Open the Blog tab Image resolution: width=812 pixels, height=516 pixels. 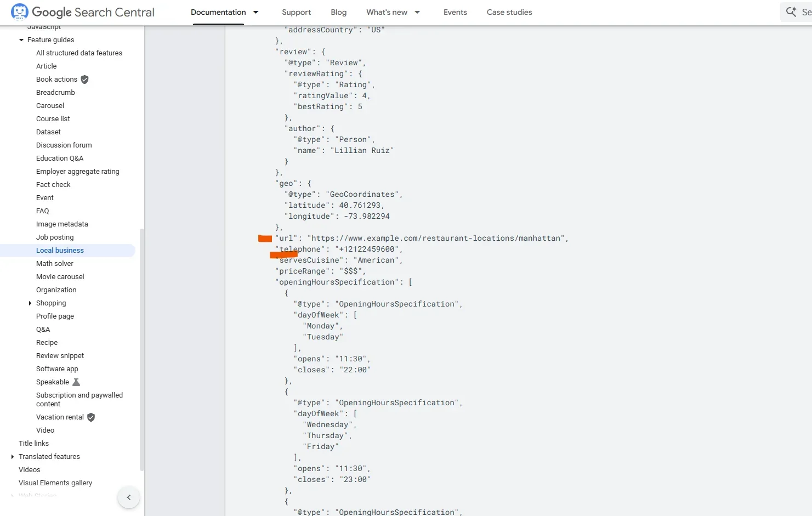338,12
